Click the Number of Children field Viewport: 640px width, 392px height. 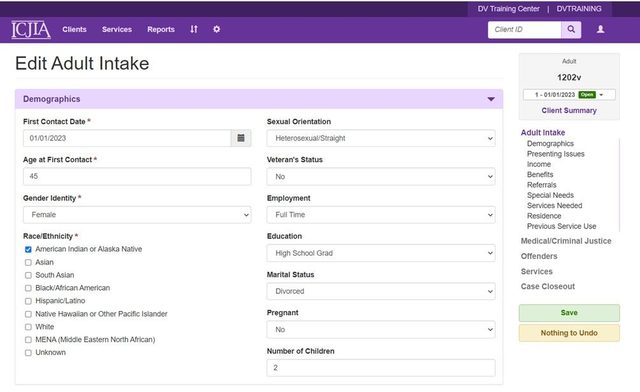click(381, 368)
